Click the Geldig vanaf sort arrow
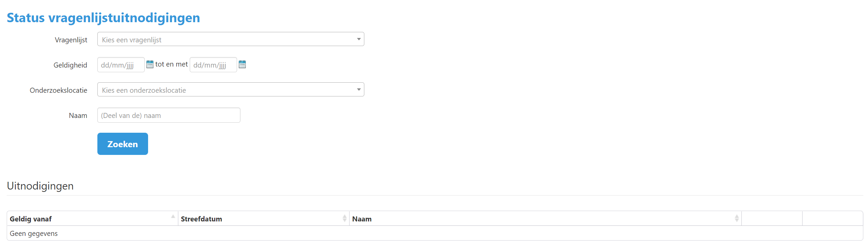Viewport: 868px width, 250px height. [173, 217]
